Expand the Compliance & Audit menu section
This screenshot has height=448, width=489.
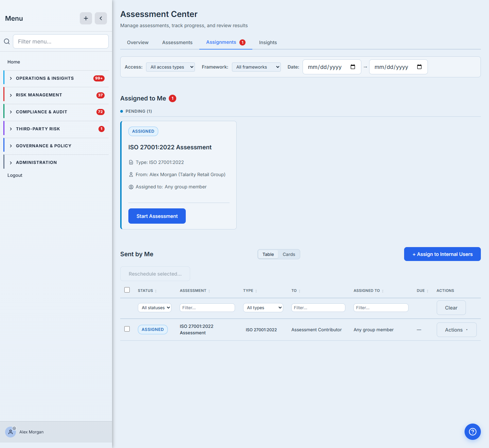(56, 112)
